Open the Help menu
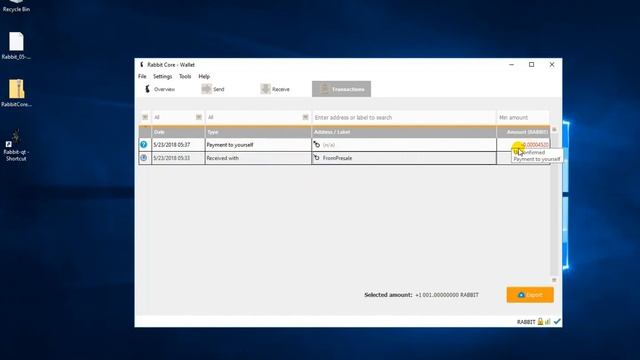 (204, 76)
